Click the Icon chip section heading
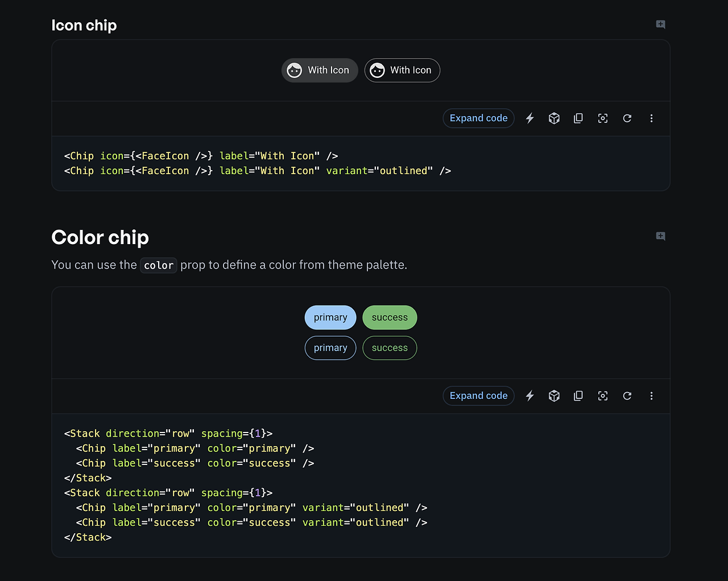Image resolution: width=728 pixels, height=581 pixels. click(84, 26)
